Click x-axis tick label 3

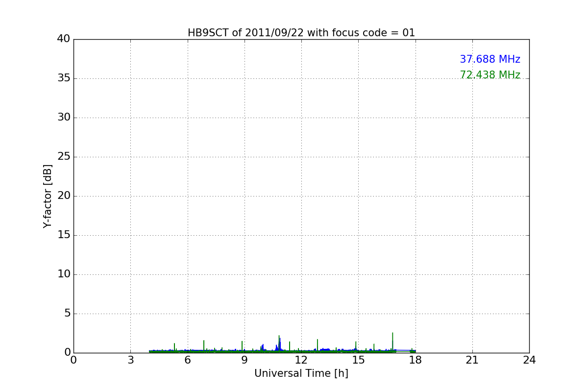[x=130, y=360]
